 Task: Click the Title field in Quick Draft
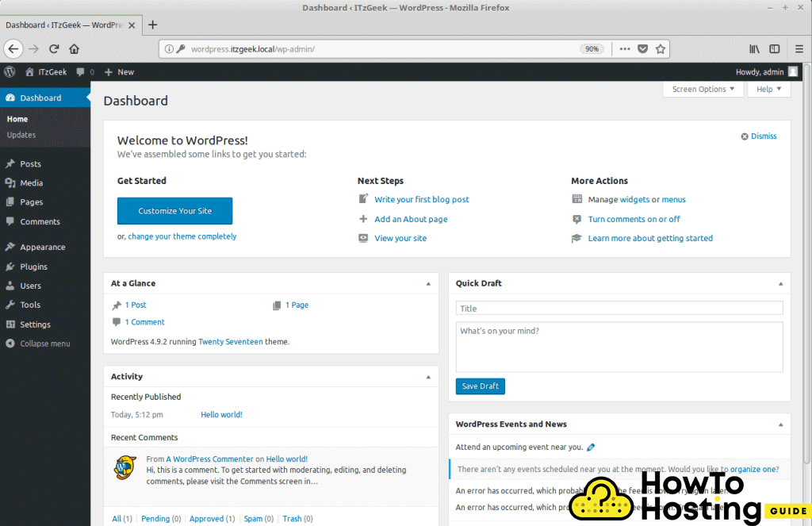619,308
